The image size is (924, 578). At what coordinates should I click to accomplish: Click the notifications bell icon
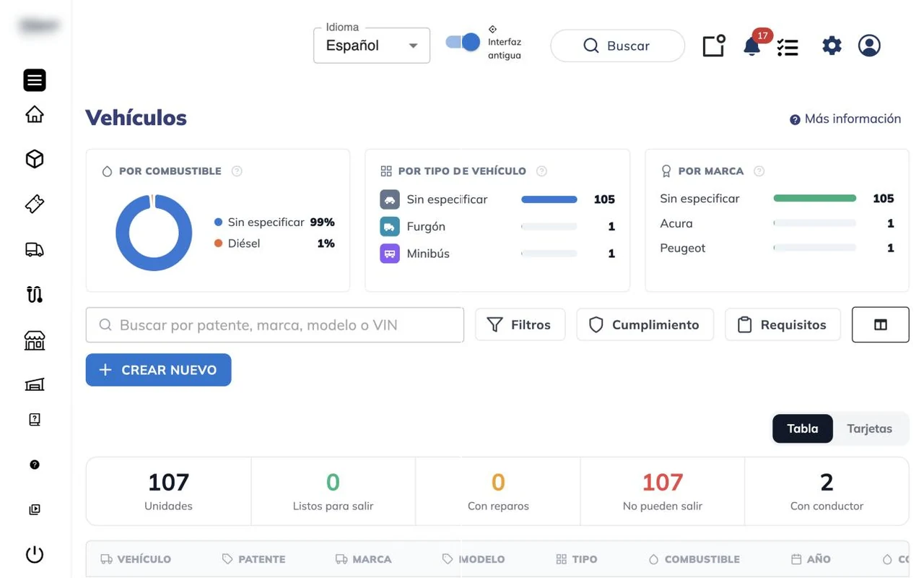[x=751, y=46]
